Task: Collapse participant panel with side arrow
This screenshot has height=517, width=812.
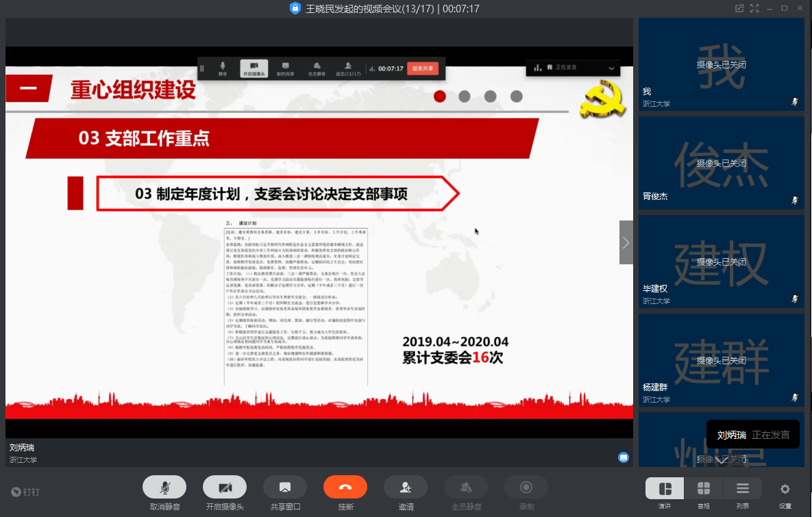Action: [626, 242]
